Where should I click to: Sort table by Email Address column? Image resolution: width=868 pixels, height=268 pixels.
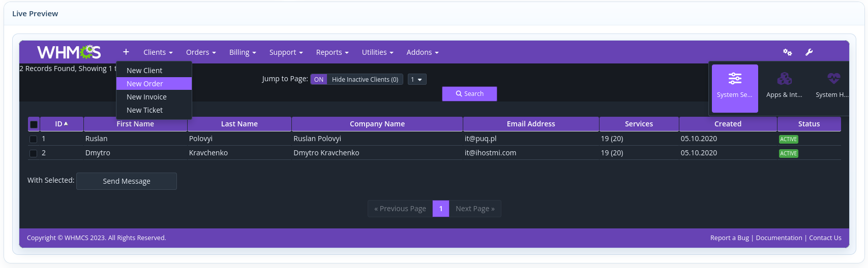530,124
